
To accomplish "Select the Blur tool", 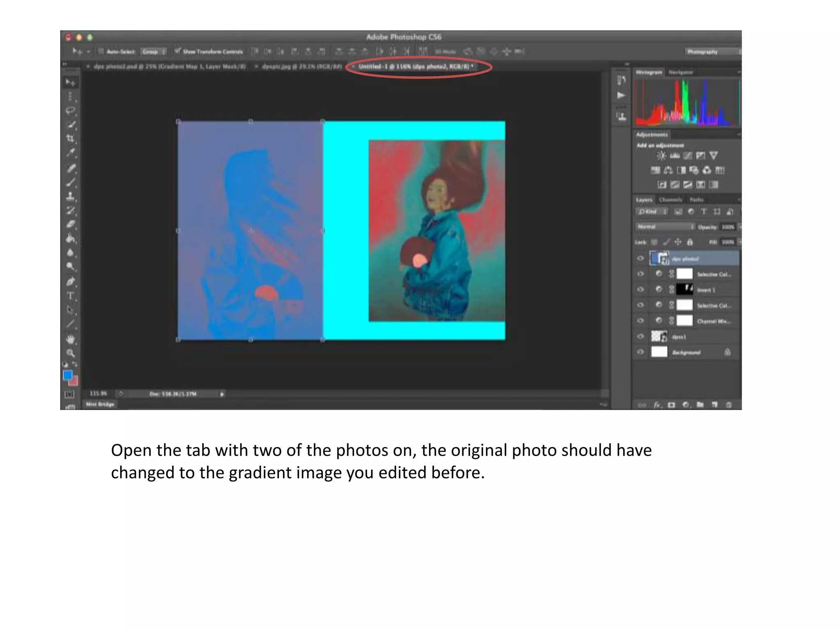I will 71,252.
